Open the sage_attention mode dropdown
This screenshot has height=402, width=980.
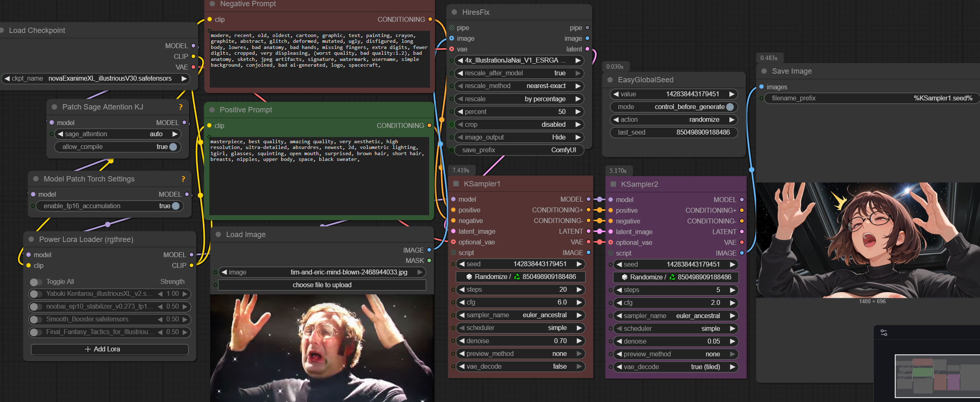[x=118, y=134]
